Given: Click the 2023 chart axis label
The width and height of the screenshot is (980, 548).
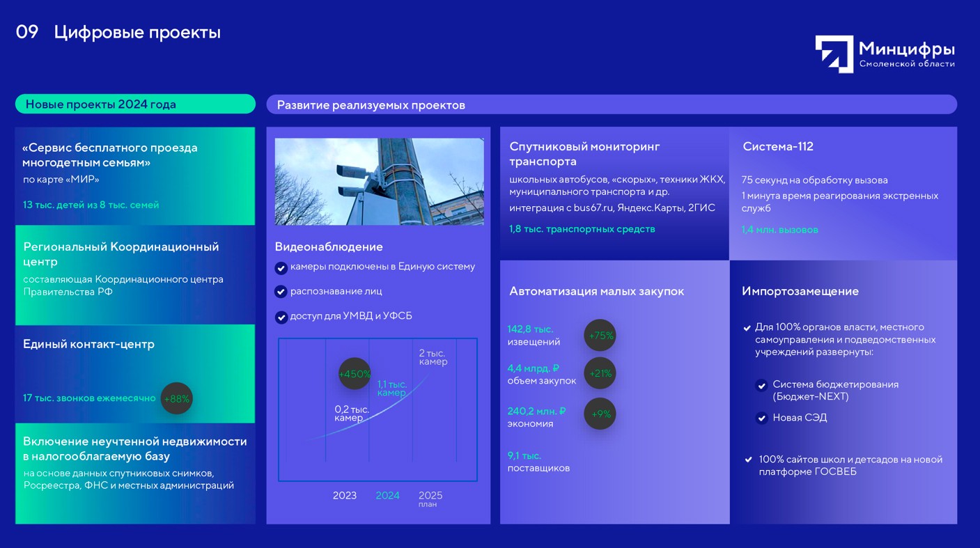Looking at the screenshot, I should click(345, 496).
